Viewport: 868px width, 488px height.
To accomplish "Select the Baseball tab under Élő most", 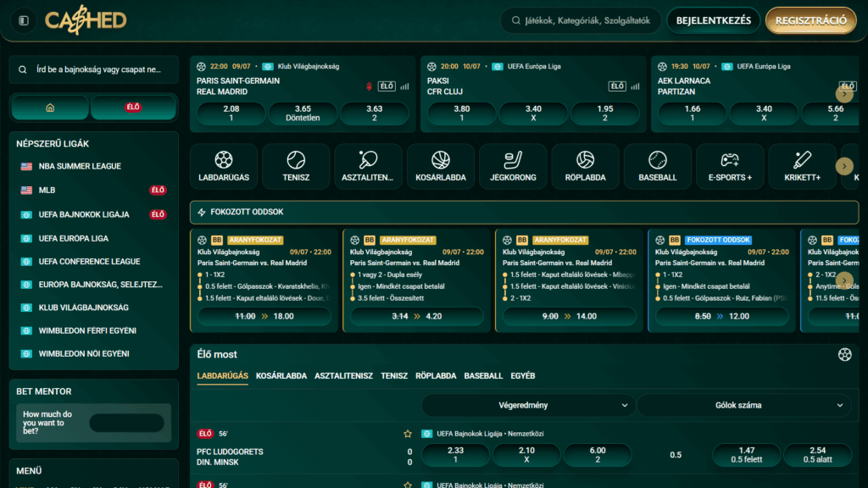I will 483,376.
